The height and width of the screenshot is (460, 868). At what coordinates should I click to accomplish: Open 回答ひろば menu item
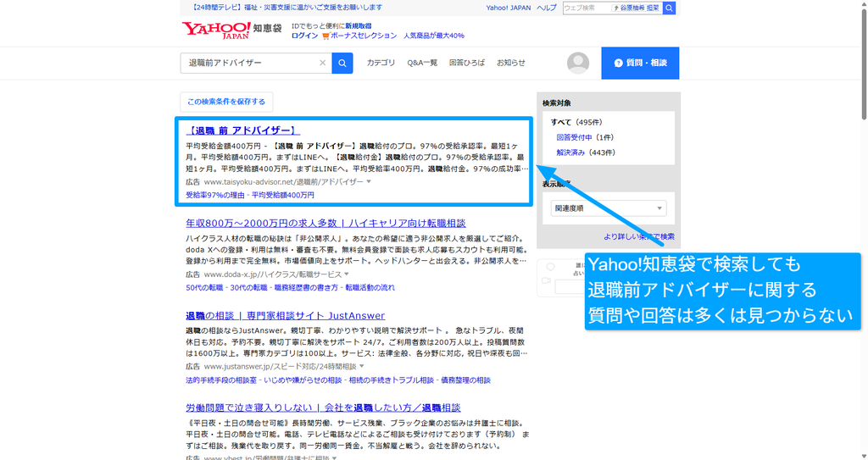(467, 63)
